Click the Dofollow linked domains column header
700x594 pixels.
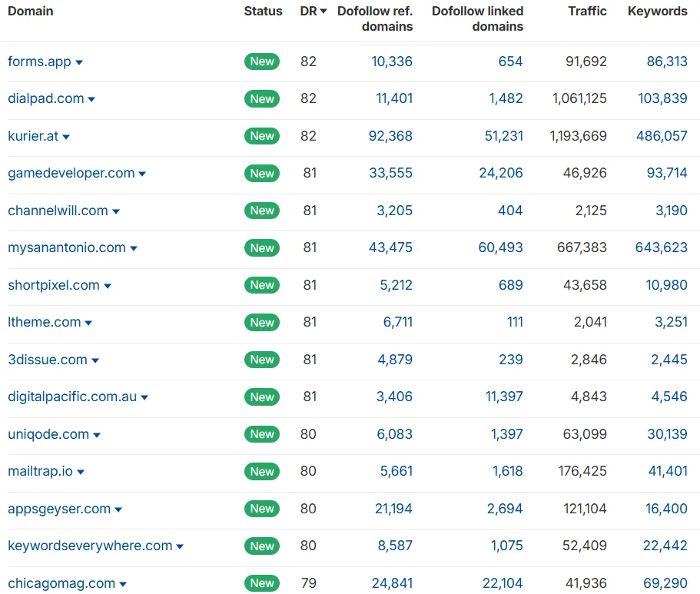pos(478,18)
